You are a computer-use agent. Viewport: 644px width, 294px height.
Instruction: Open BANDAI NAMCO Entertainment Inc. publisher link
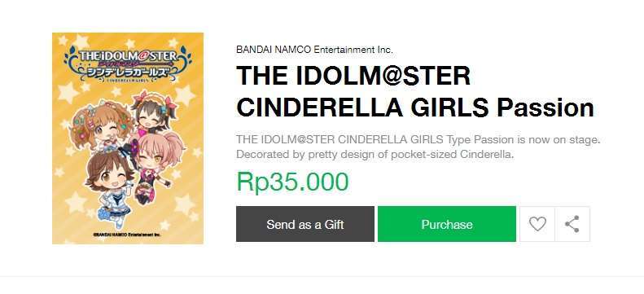314,50
